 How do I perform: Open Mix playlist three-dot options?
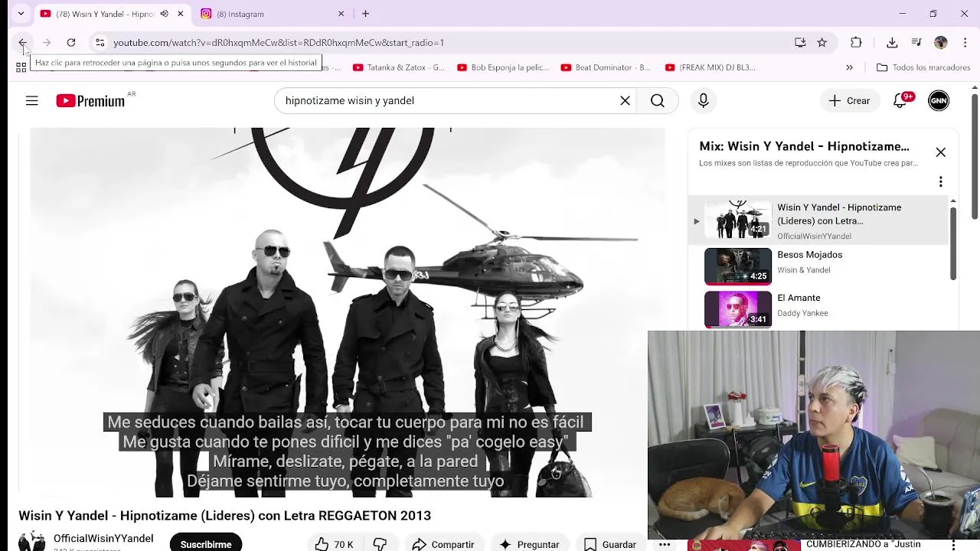(x=941, y=181)
